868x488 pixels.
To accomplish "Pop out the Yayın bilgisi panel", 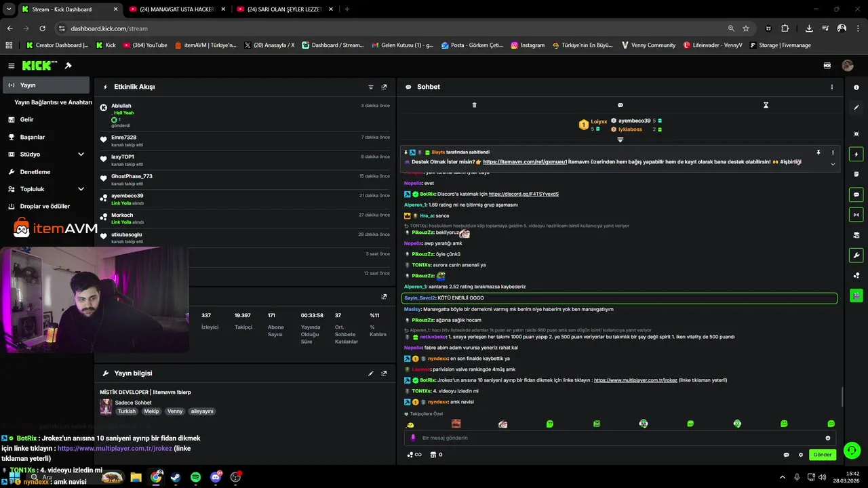I will pos(384,373).
